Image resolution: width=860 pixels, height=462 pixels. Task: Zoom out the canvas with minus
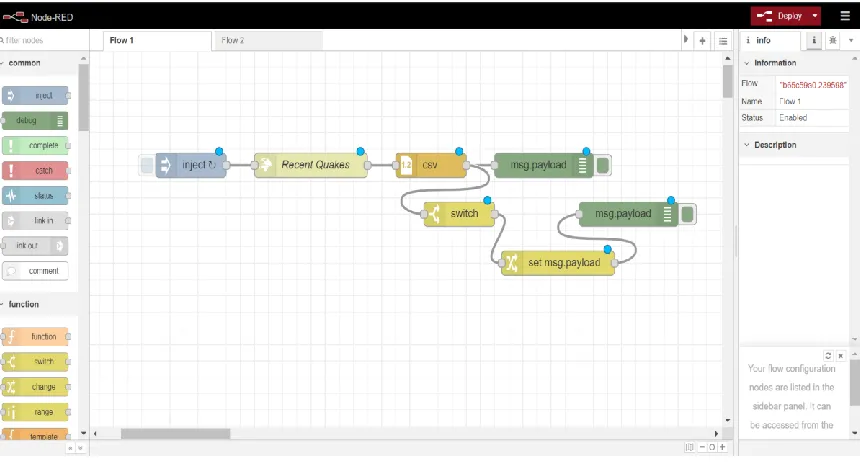tap(702, 447)
